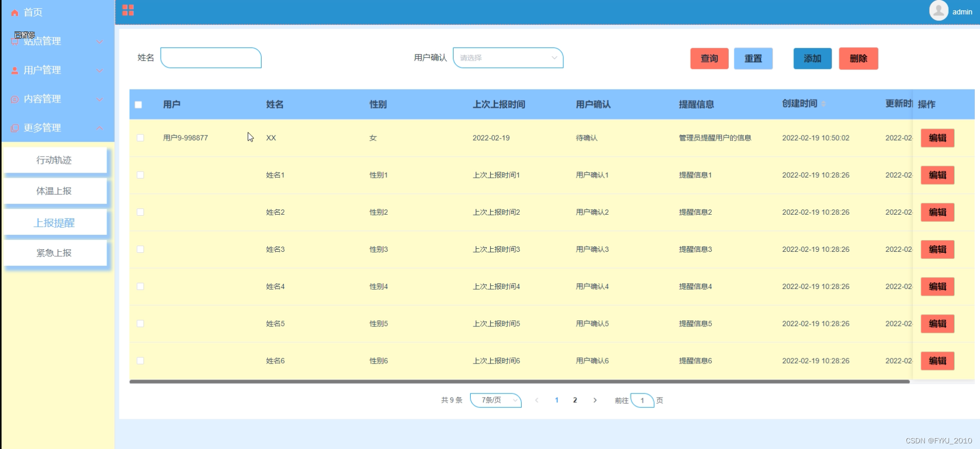Click the horizontal table scrollbar
Viewport: 980px width, 449px height.
[520, 382]
